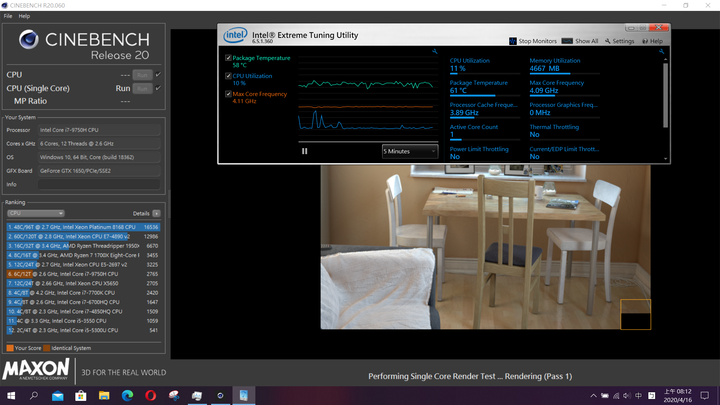The image size is (720, 405).
Task: Open the Mail app from taskbar
Action: [x=57, y=395]
